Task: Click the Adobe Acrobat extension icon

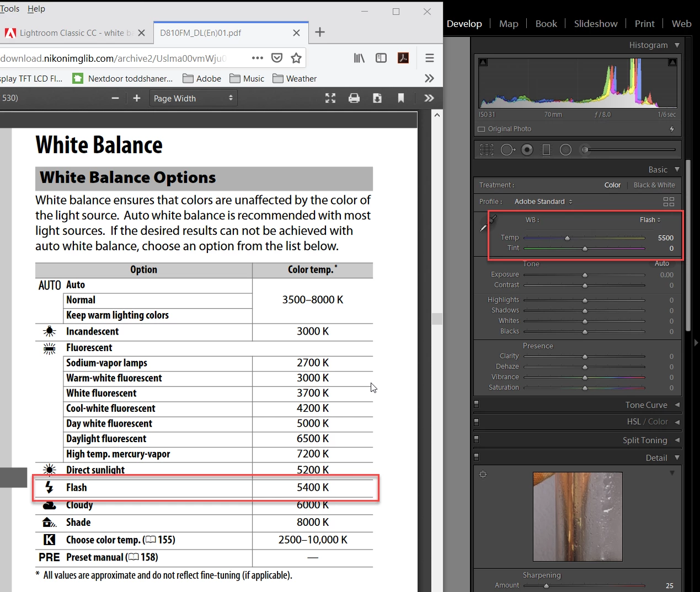Action: pyautogui.click(x=403, y=58)
